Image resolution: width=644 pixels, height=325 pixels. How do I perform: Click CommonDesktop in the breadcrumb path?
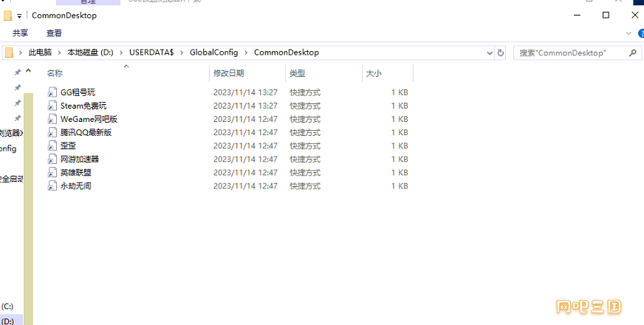coord(287,52)
